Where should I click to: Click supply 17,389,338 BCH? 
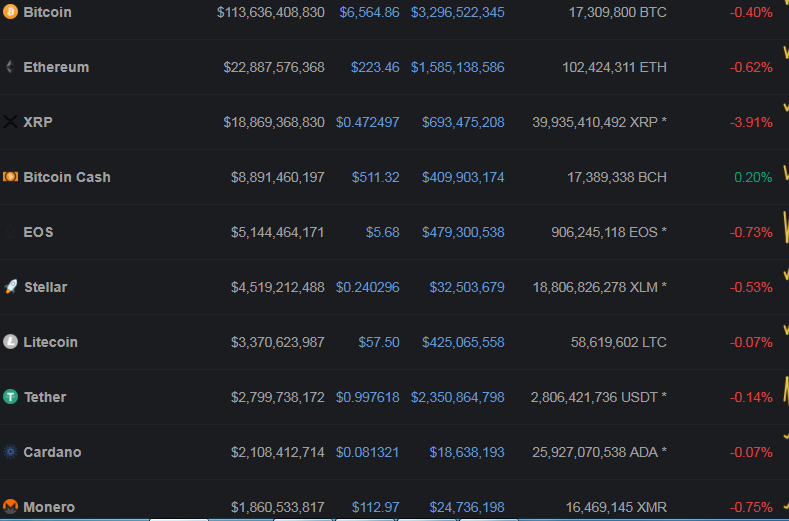coord(617,177)
